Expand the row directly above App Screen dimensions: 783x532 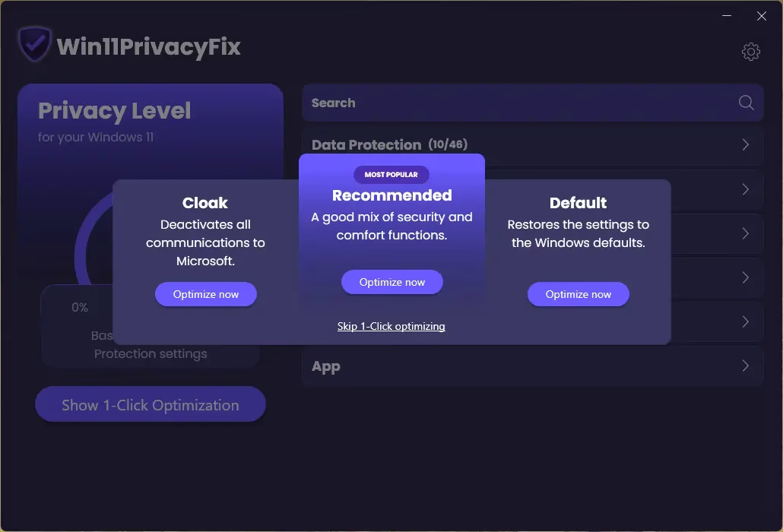pos(746,321)
